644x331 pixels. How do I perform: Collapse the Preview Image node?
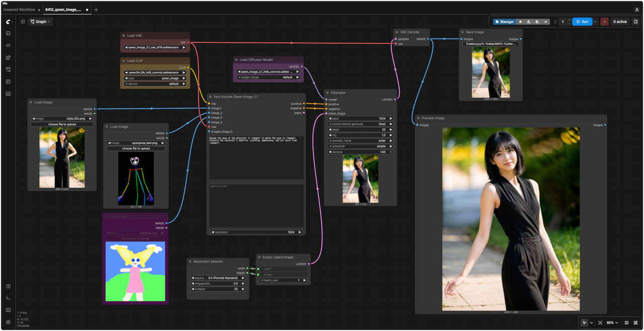[419, 118]
